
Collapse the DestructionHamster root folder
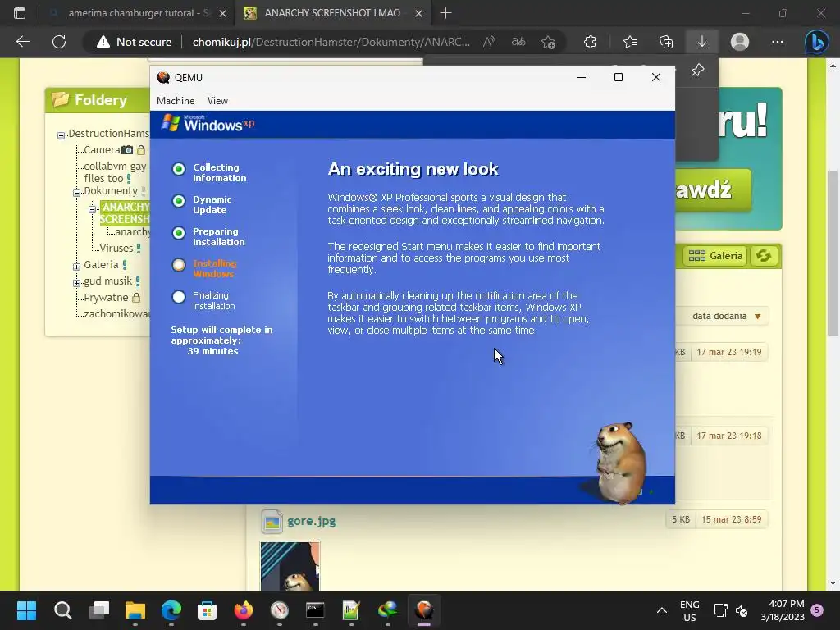point(61,135)
